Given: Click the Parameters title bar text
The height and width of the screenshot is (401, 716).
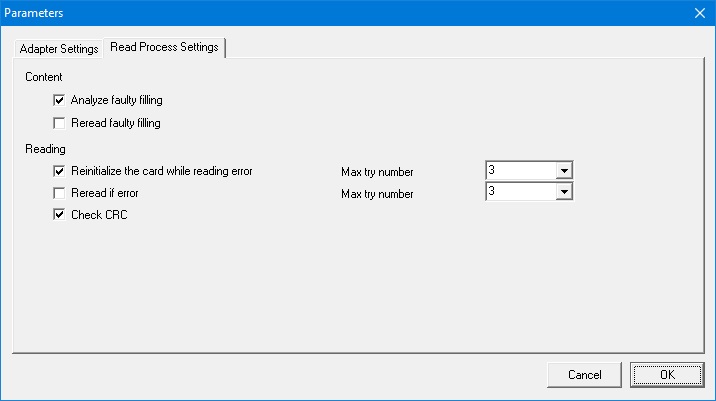Looking at the screenshot, I should point(35,12).
